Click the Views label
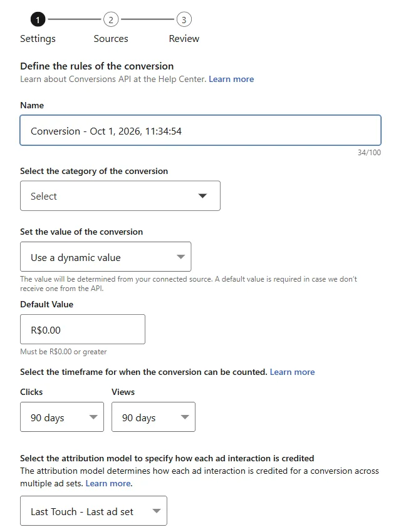The height and width of the screenshot is (532, 401). point(123,392)
